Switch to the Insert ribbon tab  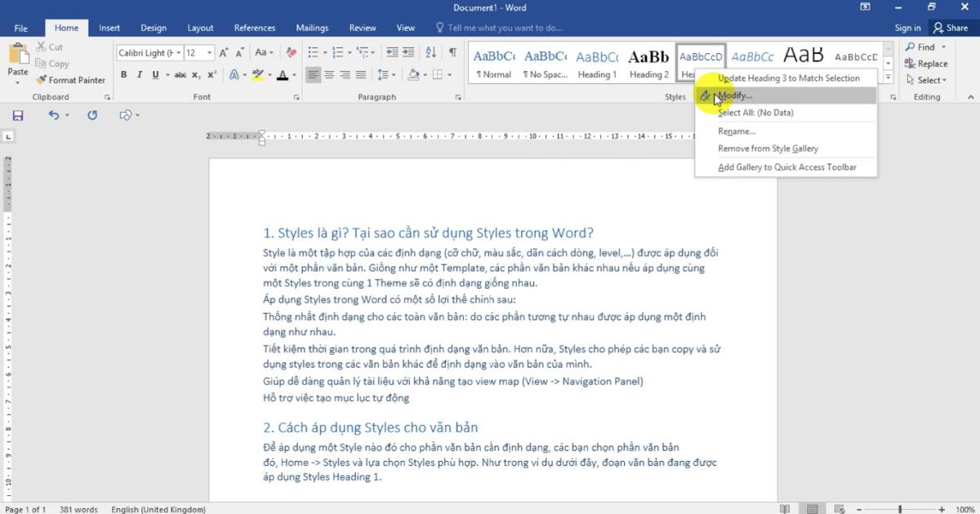point(109,27)
